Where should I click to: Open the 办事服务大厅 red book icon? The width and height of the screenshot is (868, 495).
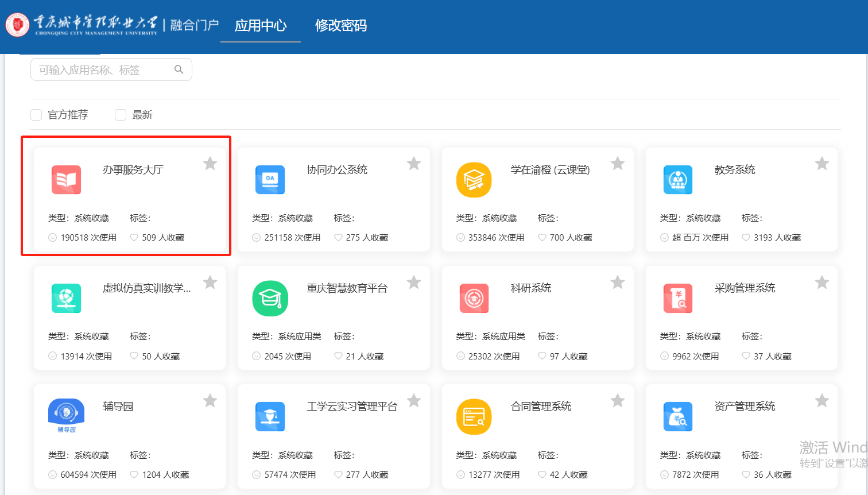click(x=66, y=180)
